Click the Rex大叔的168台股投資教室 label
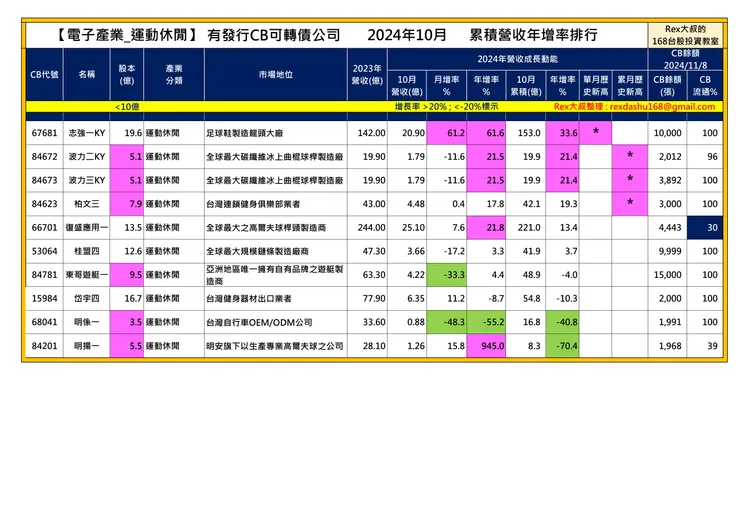 685,35
